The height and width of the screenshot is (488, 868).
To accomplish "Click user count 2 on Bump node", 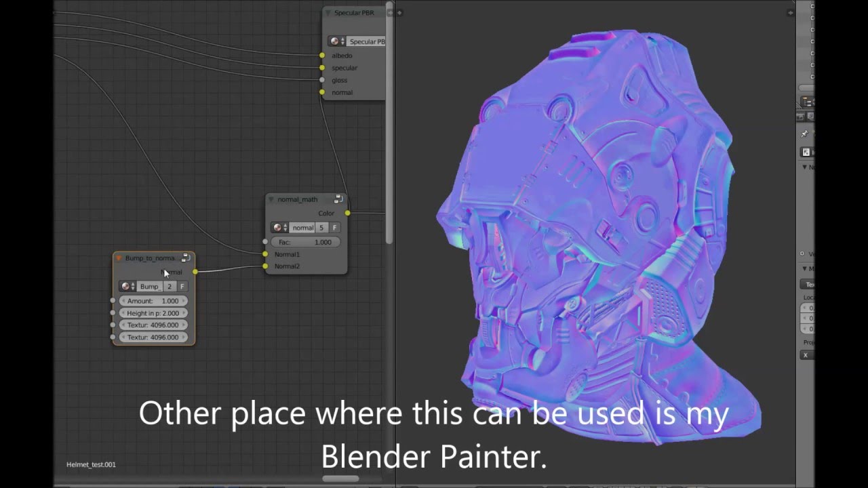I will [x=170, y=287].
